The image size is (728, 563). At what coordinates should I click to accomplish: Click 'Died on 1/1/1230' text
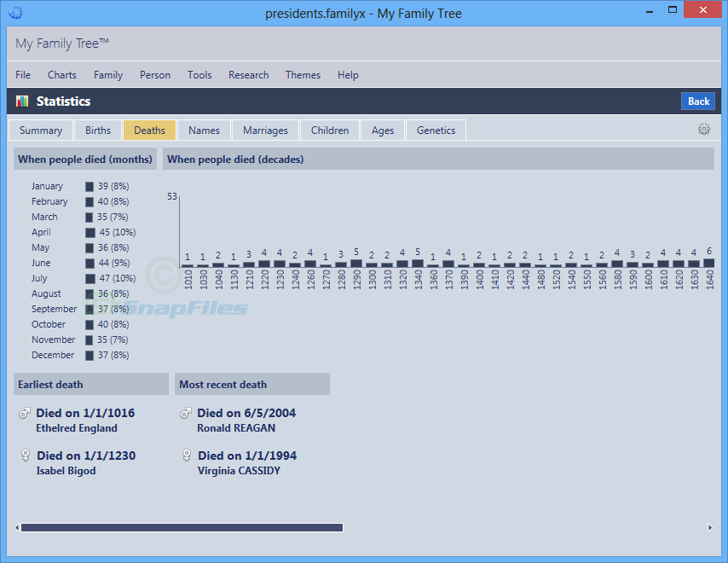pos(86,456)
